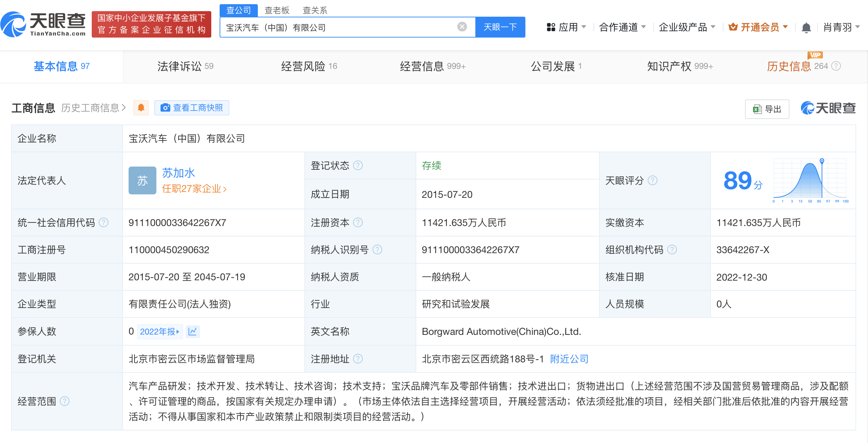Screen dimensions: 868x443
Task: Open the 2022年报 dropdown
Action: (160, 331)
